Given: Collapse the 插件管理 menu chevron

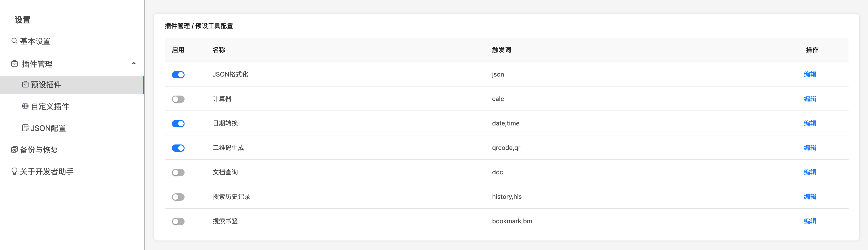Looking at the screenshot, I should click(x=134, y=63).
